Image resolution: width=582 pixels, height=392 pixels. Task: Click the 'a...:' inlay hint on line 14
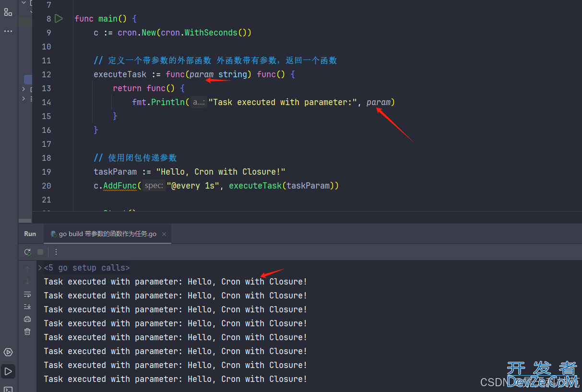(x=199, y=102)
